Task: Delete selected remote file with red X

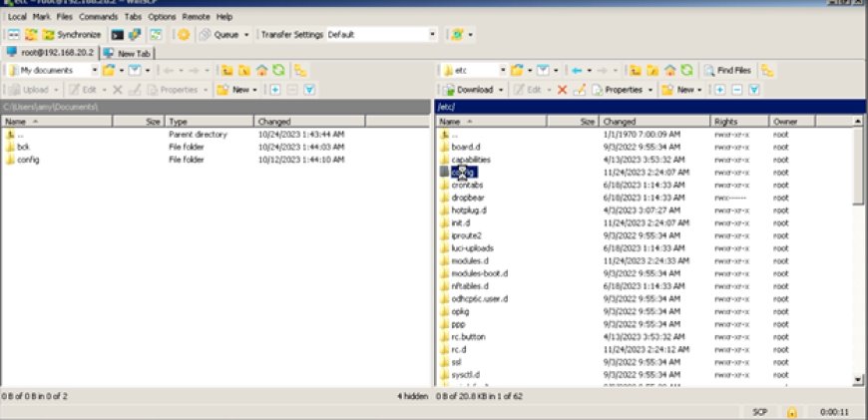Action: click(563, 90)
